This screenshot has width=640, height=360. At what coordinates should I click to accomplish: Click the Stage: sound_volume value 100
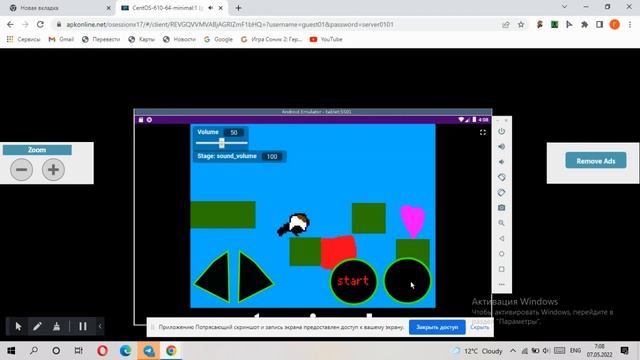(x=272, y=156)
